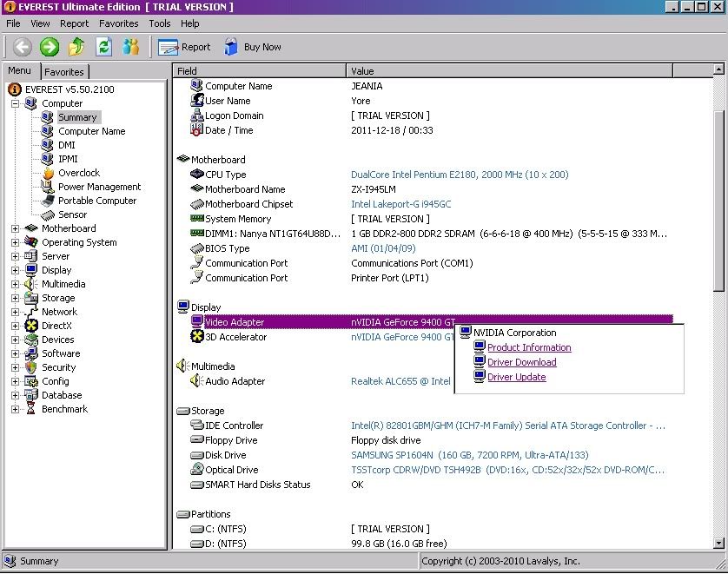Image resolution: width=728 pixels, height=574 pixels.
Task: Expand the Operating System tree node
Action: pos(16,242)
